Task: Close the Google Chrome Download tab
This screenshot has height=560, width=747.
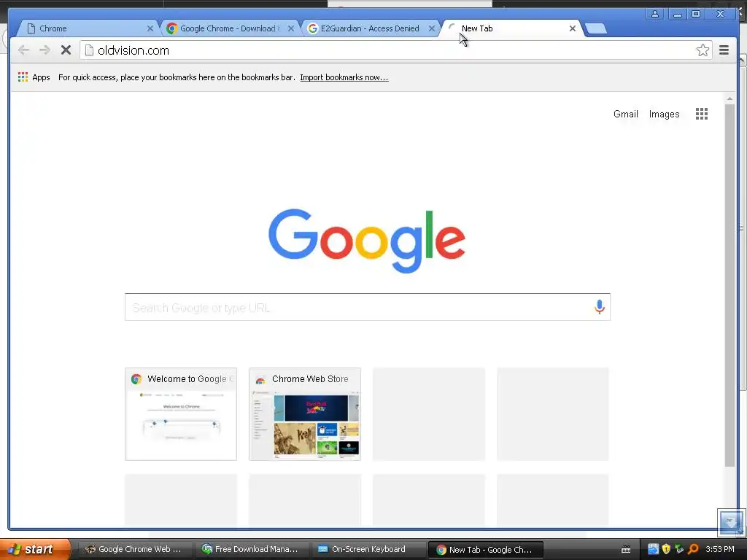Action: click(x=290, y=28)
